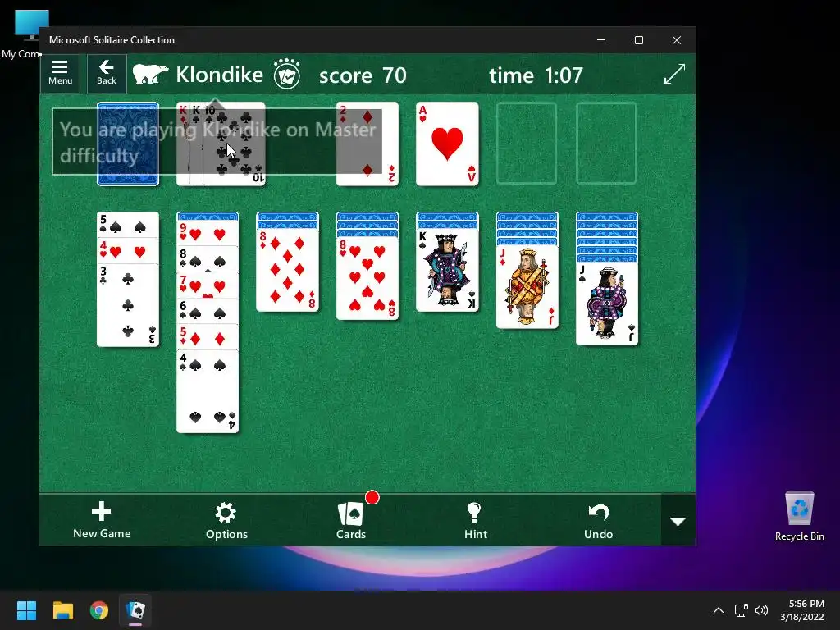Open the hamburger Menu button

click(60, 73)
